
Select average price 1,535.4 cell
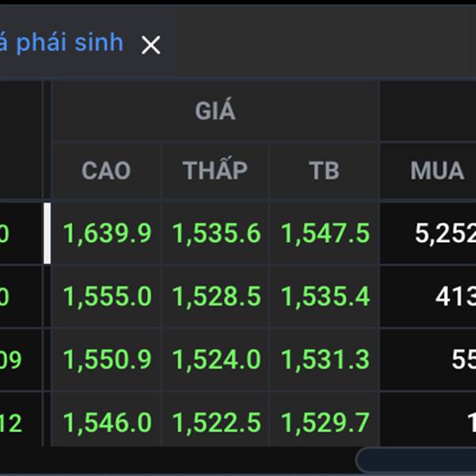pyautogui.click(x=325, y=296)
